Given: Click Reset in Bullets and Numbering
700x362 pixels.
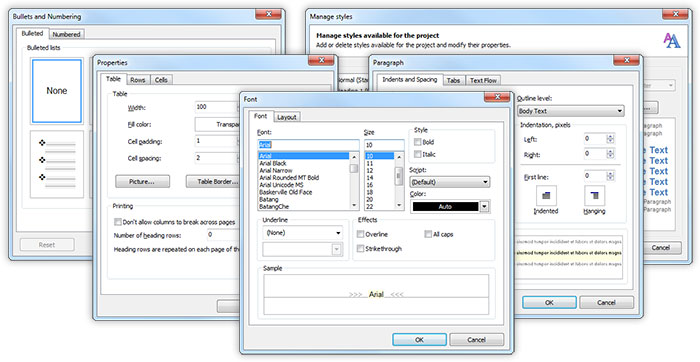Looking at the screenshot, I should click(x=47, y=245).
